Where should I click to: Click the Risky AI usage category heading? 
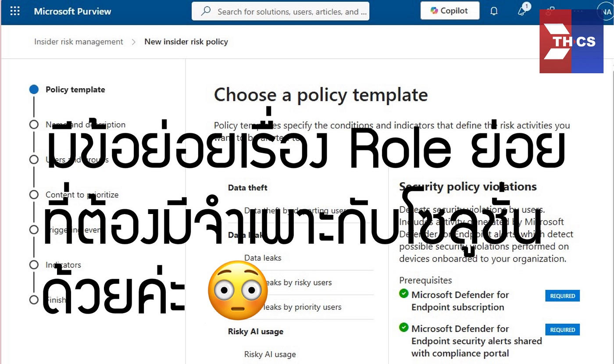point(256,332)
